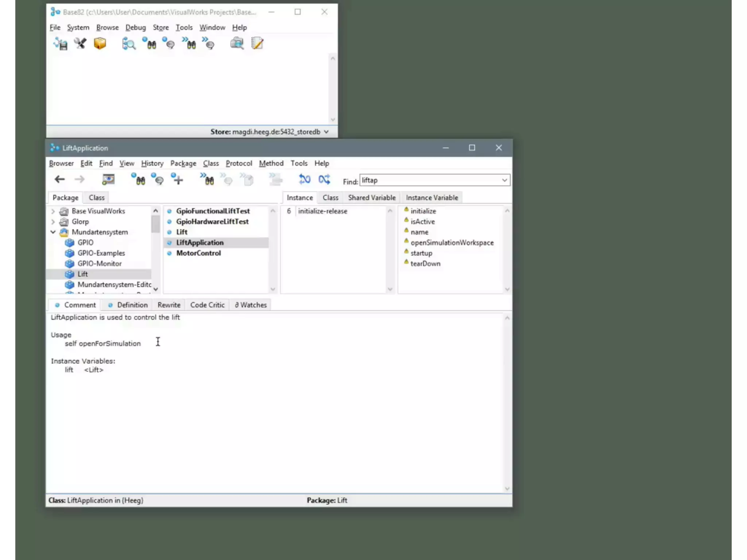Screen dimensions: 747x560
Task: Open the Find combo box dropdown arrow
Action: pyautogui.click(x=504, y=180)
